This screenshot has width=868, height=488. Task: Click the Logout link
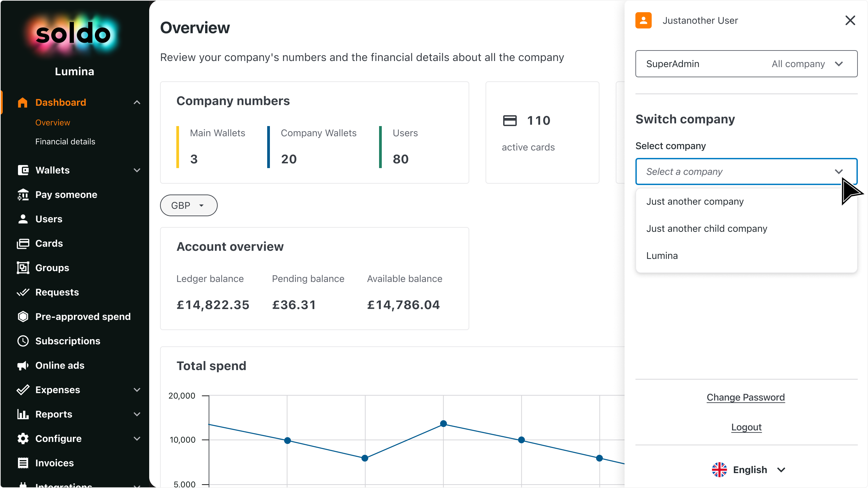pyautogui.click(x=746, y=427)
